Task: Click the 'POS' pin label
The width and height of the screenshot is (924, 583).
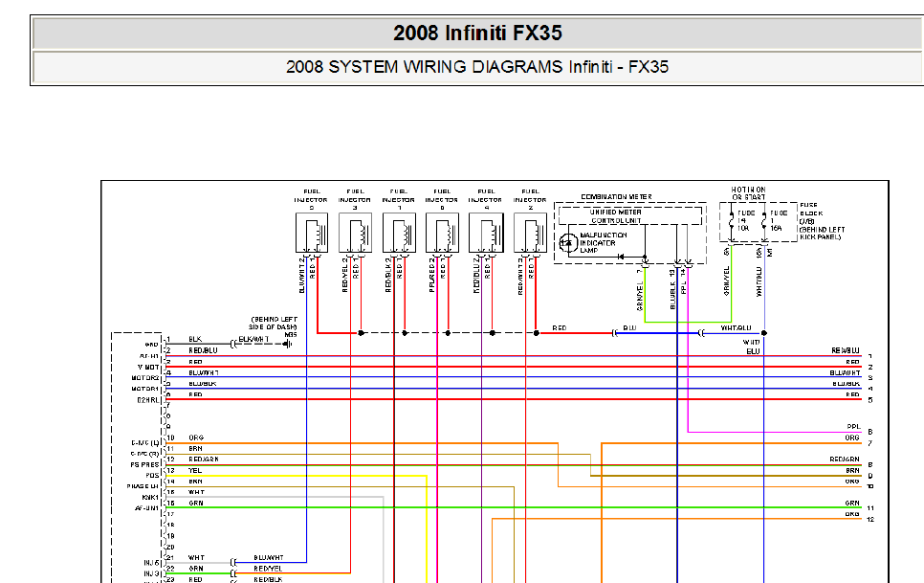Action: (x=153, y=476)
